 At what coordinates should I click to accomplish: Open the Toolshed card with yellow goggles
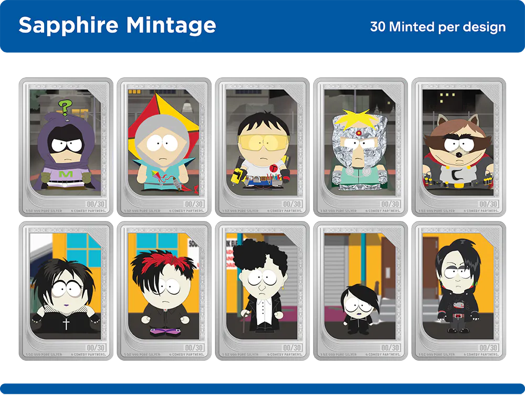pos(262,147)
